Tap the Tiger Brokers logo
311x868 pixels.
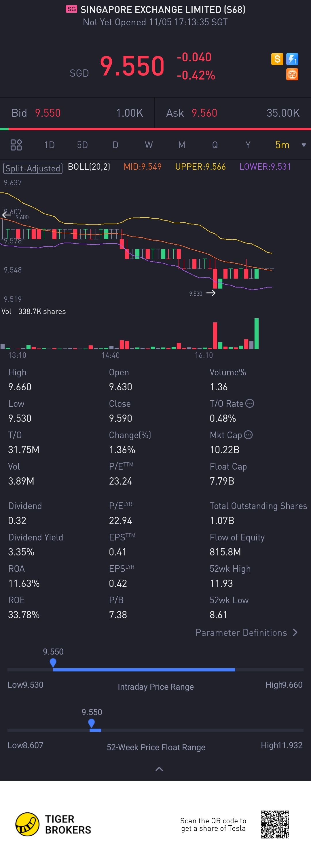click(28, 824)
